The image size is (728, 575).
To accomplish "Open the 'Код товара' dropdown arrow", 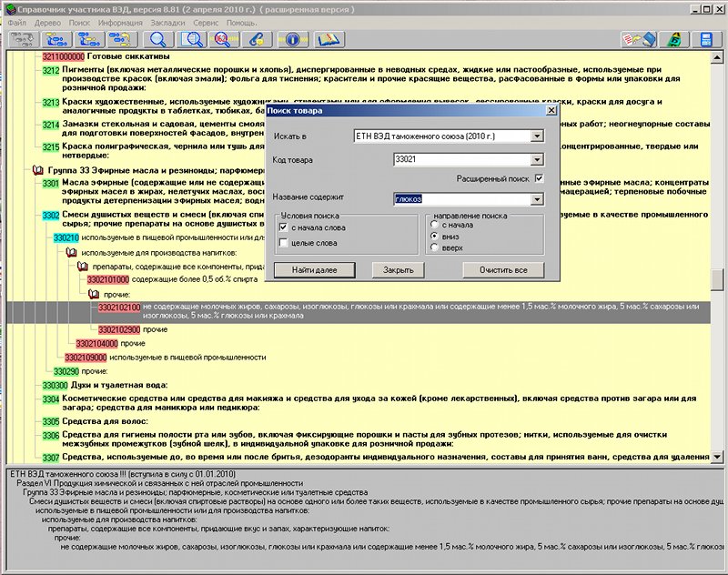I will (537, 159).
